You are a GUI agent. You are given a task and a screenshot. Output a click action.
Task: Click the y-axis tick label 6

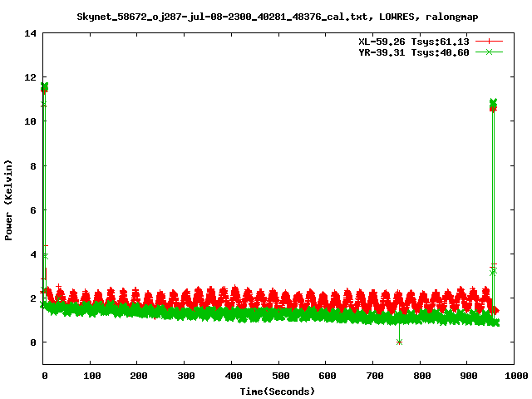point(33,210)
